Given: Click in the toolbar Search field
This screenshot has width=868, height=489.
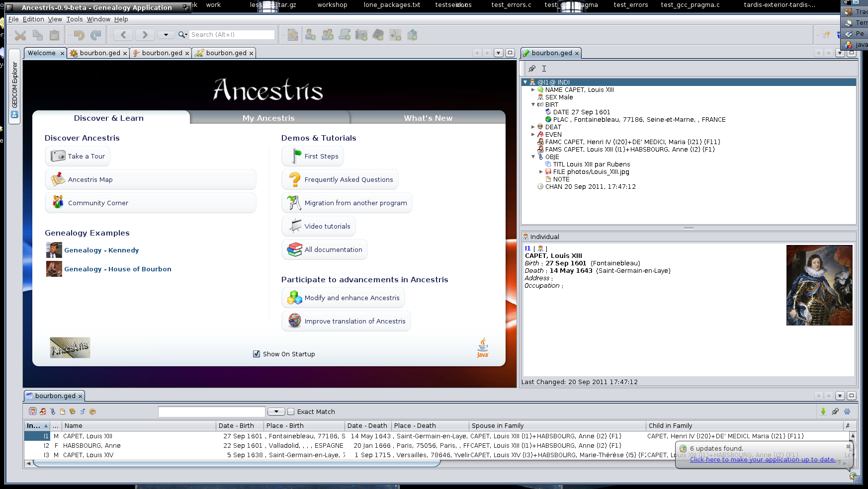Looking at the screenshot, I should coord(232,35).
